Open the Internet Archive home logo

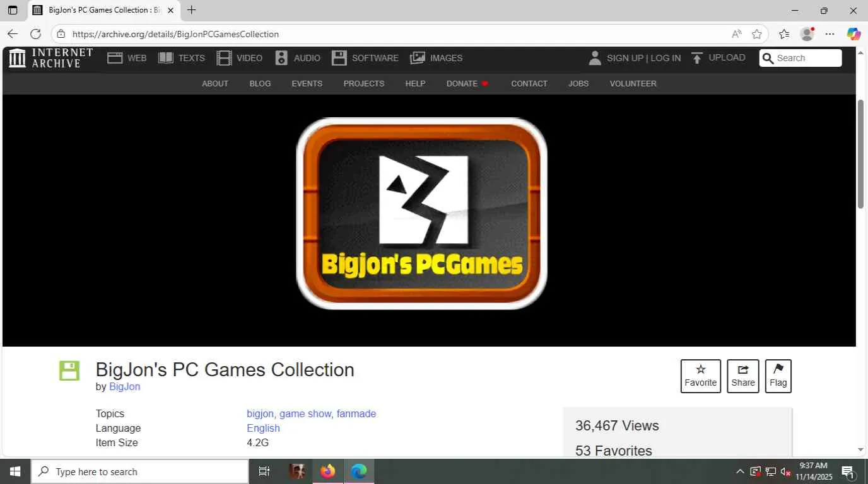(51, 58)
